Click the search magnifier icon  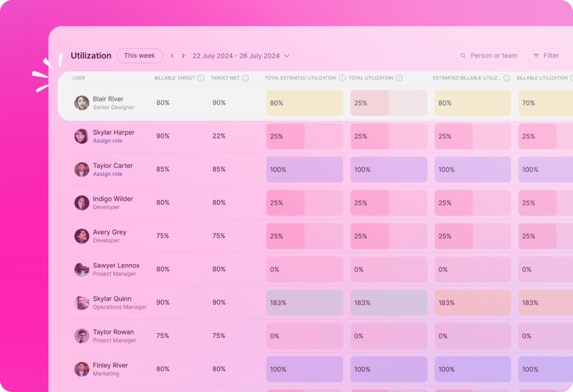pos(463,56)
